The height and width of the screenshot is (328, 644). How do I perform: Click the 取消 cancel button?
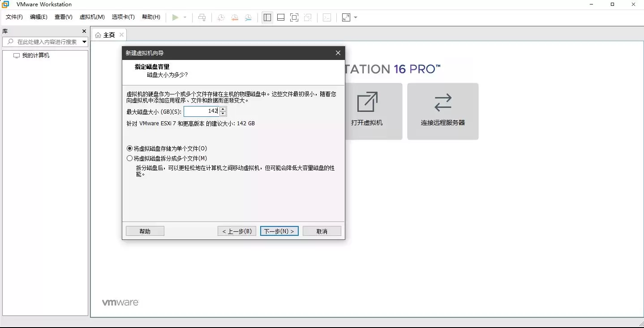(x=322, y=231)
